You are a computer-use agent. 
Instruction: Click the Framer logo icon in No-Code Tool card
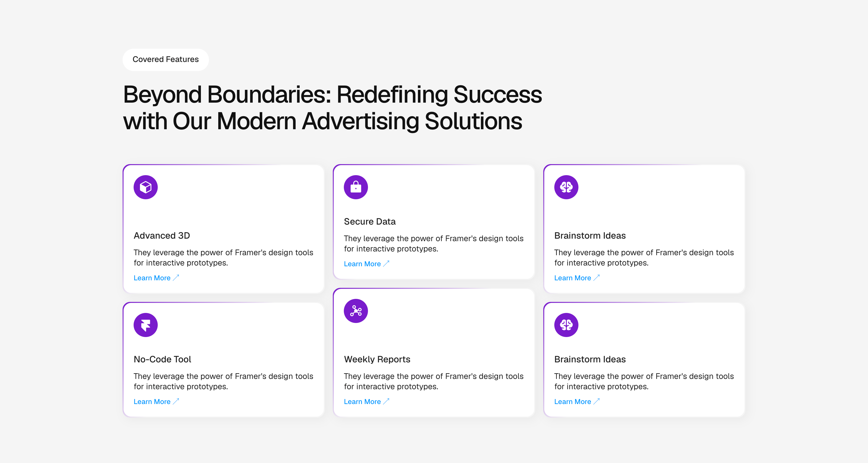146,325
